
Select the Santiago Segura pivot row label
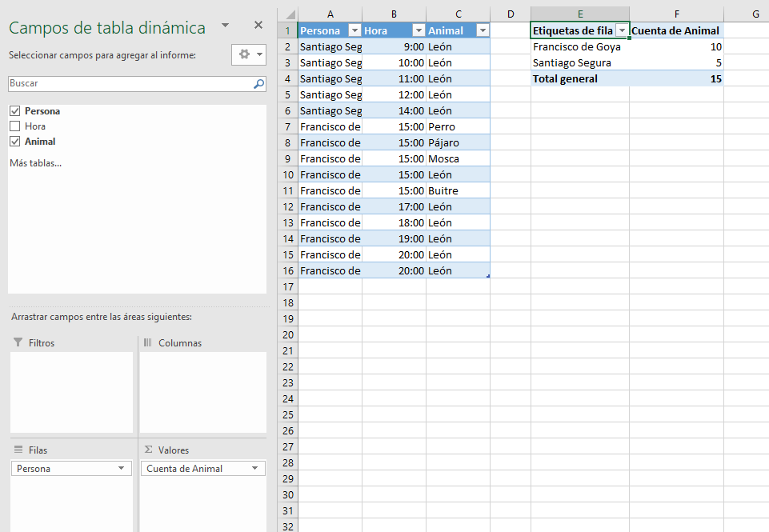click(x=580, y=62)
